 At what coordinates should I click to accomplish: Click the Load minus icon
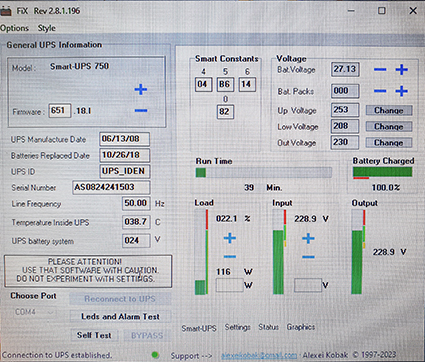coord(230,257)
